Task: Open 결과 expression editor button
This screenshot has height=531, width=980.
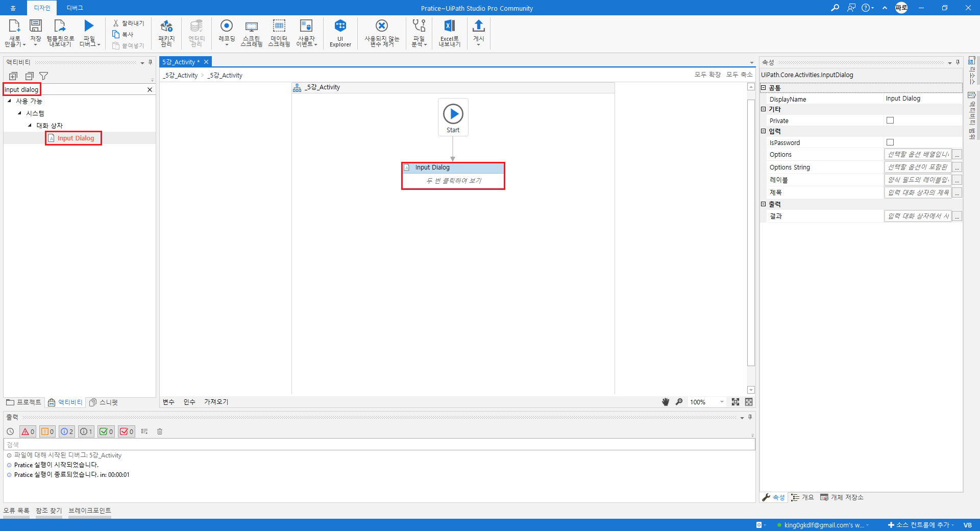Action: click(x=957, y=216)
